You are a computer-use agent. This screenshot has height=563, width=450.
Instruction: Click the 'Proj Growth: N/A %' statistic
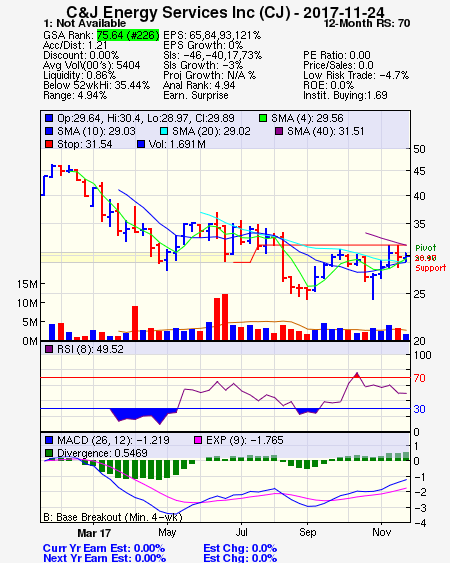click(209, 75)
